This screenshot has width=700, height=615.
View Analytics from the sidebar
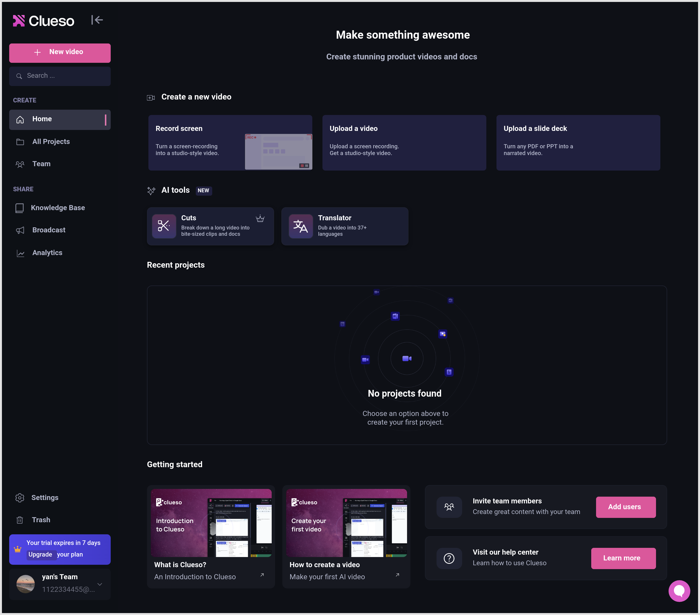coord(47,253)
